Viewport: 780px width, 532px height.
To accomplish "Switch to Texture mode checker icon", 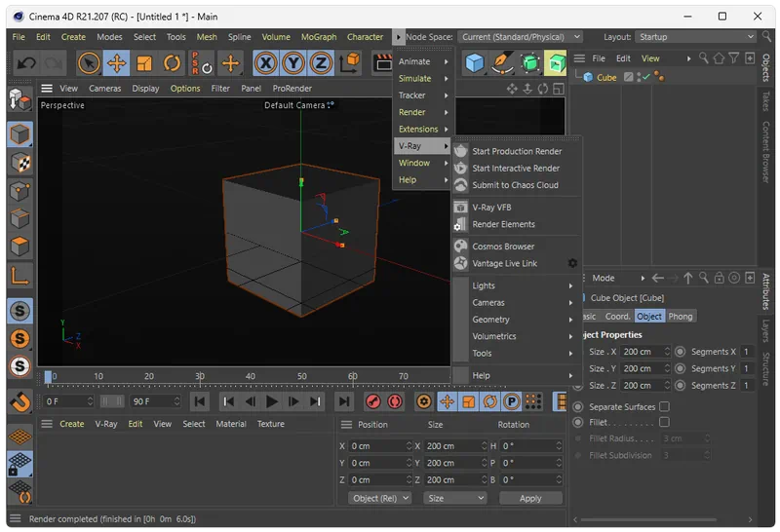I will click(x=19, y=163).
